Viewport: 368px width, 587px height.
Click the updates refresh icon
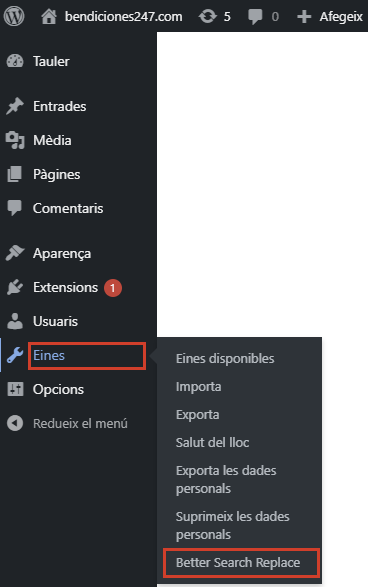click(208, 16)
